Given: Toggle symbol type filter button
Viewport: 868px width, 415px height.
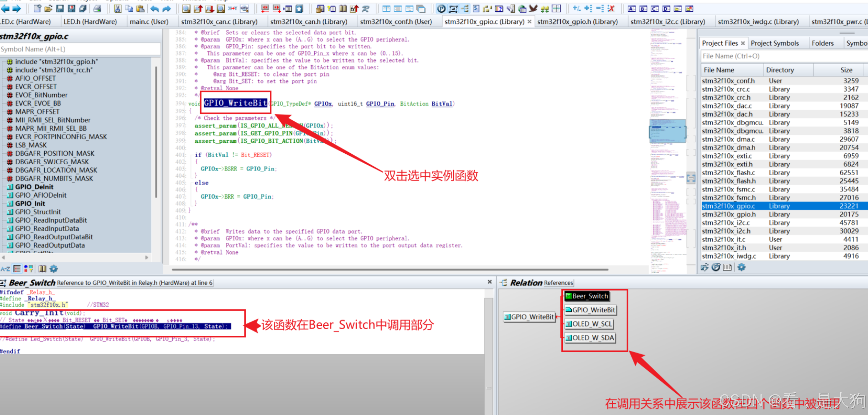Looking at the screenshot, I should (29, 269).
